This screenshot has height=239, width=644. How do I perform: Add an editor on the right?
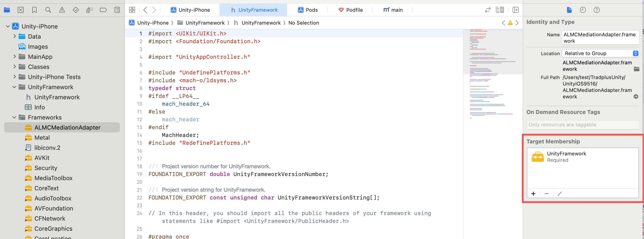516,10
